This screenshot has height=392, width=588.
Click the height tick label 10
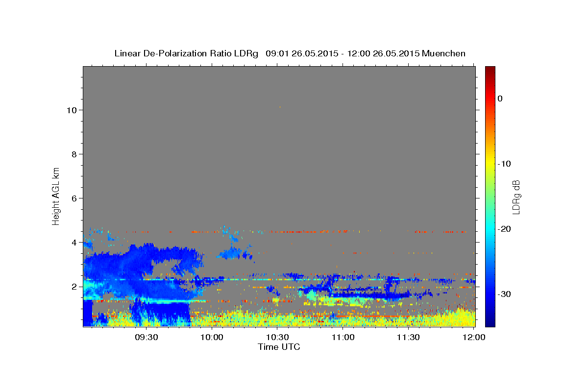[71, 110]
